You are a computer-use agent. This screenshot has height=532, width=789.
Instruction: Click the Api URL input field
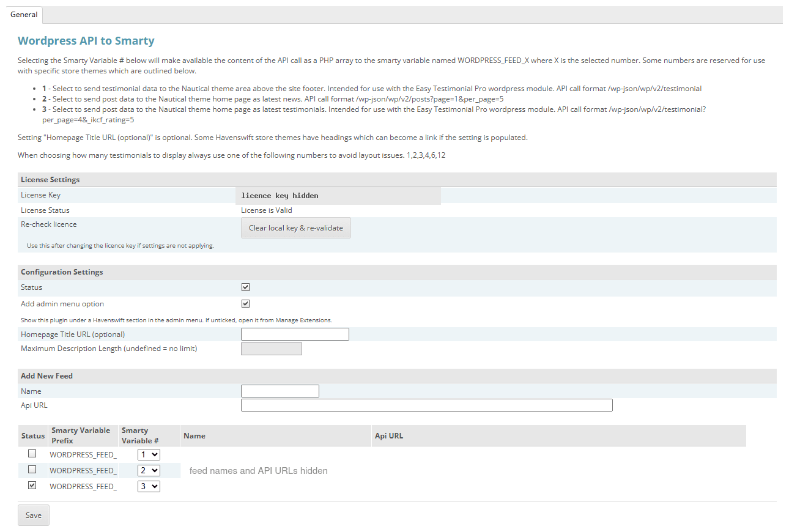tap(427, 405)
